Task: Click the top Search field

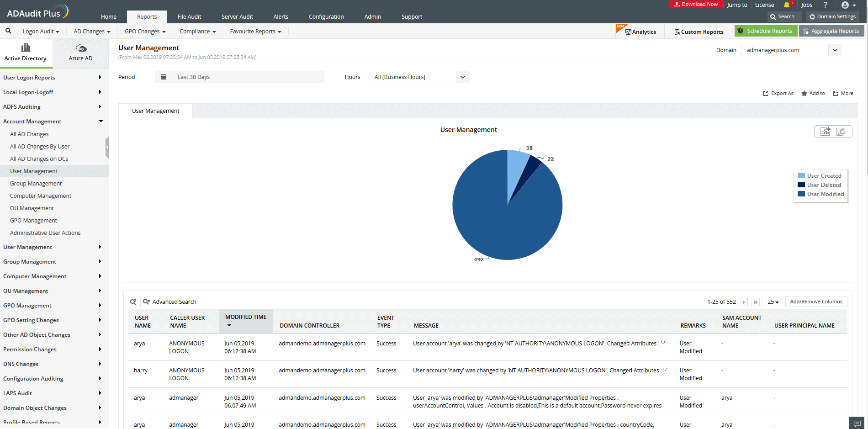Action: (x=784, y=16)
